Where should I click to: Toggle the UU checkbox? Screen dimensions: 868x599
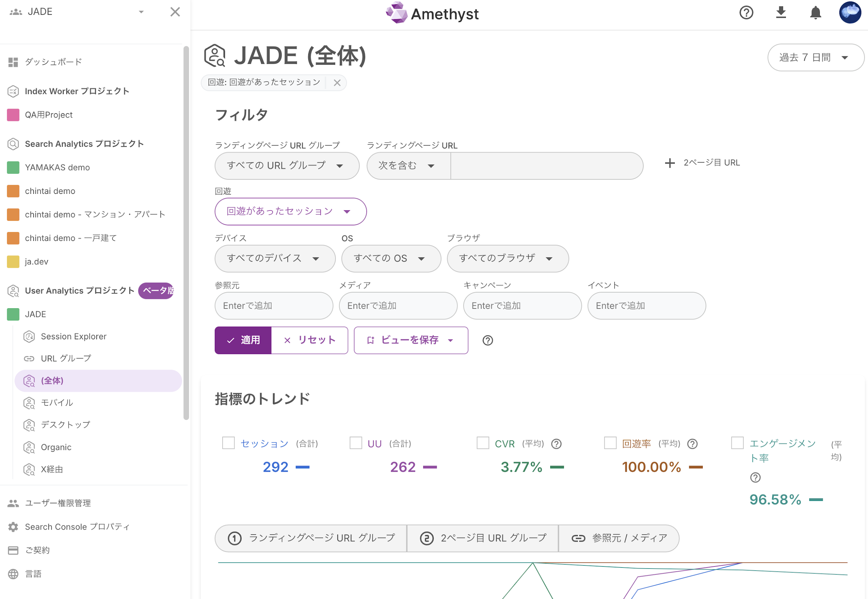tap(355, 443)
